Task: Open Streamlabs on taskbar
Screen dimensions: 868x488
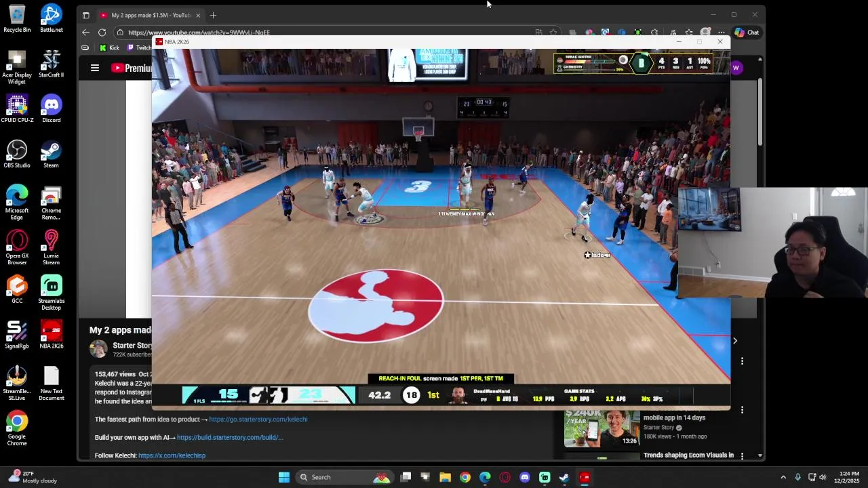Action: click(x=545, y=477)
